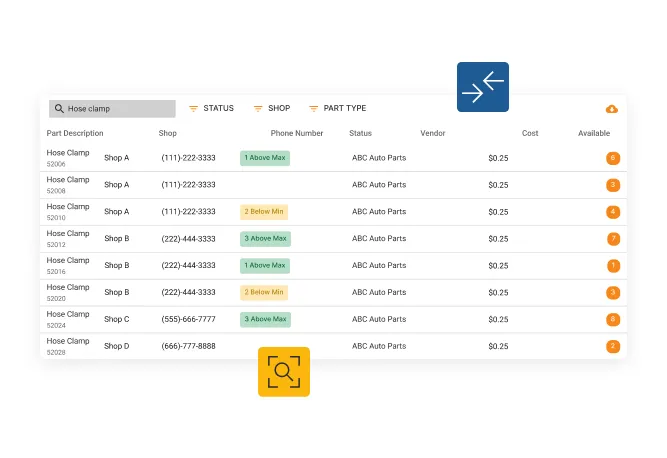Click the blue merge arrows icon

(483, 87)
